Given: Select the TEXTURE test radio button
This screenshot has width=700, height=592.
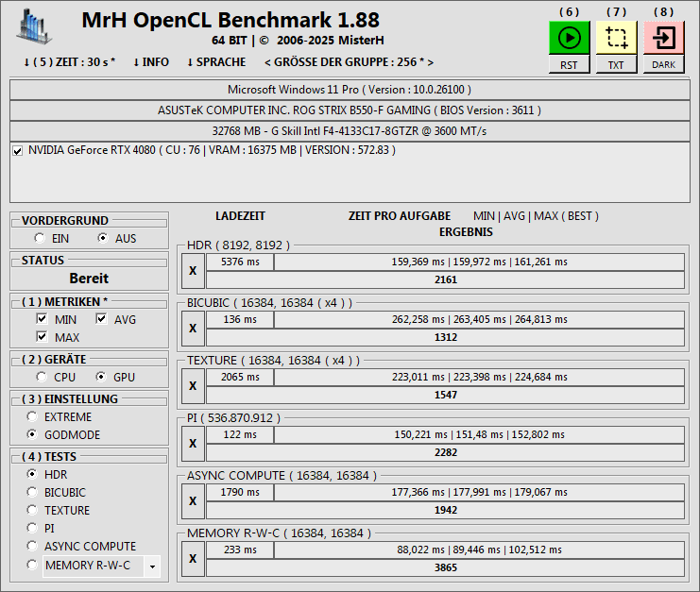Looking at the screenshot, I should [32, 510].
